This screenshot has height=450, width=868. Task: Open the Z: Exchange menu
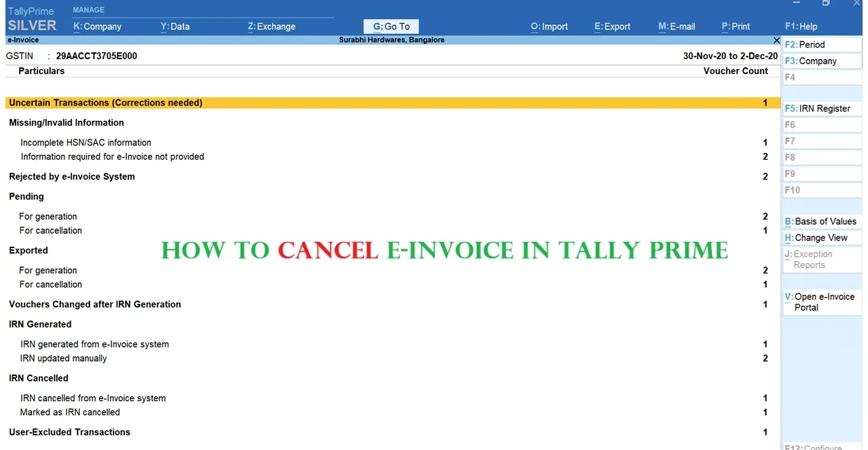[x=272, y=27]
